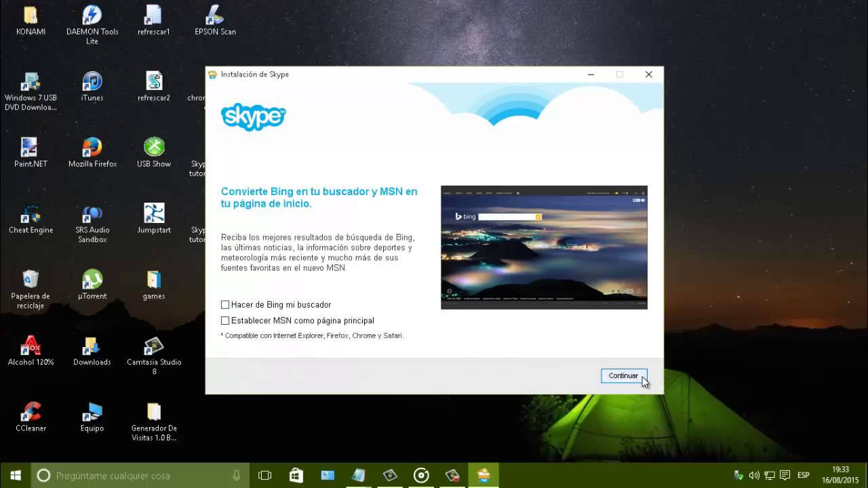Click the circular disc taskbar icon
Viewport: 868px width, 488px height.
click(421, 475)
